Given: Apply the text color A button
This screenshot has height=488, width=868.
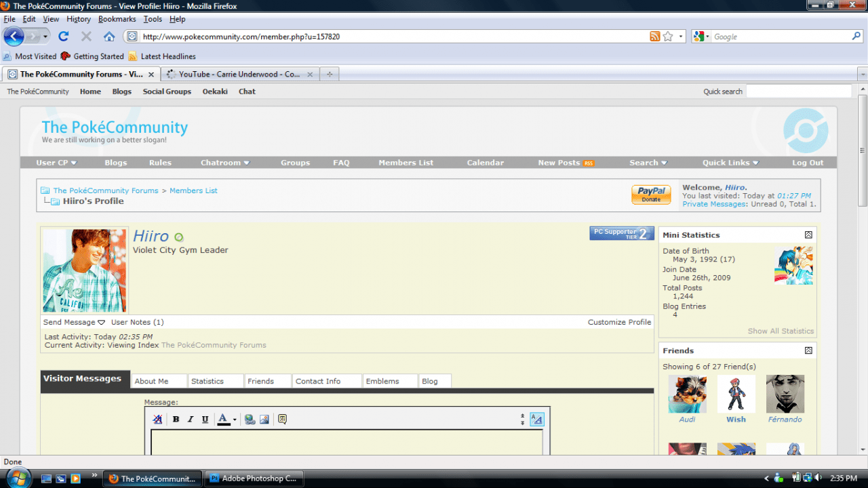Looking at the screenshot, I should (223, 420).
